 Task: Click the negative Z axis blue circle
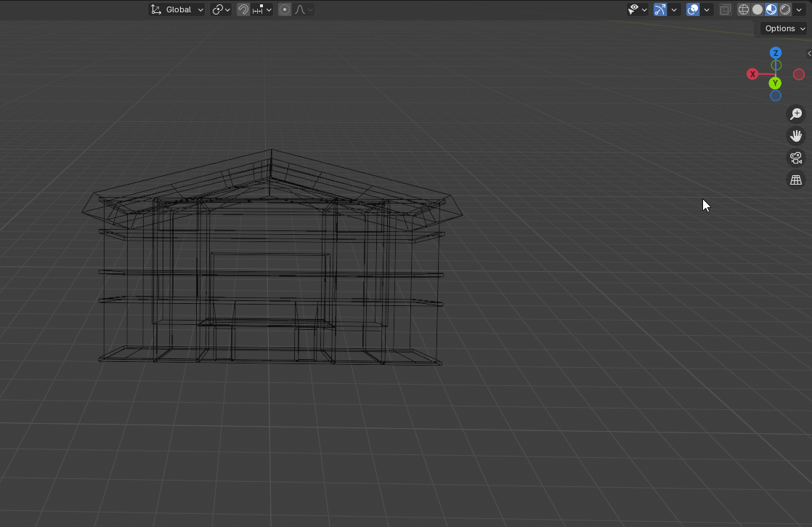775,95
